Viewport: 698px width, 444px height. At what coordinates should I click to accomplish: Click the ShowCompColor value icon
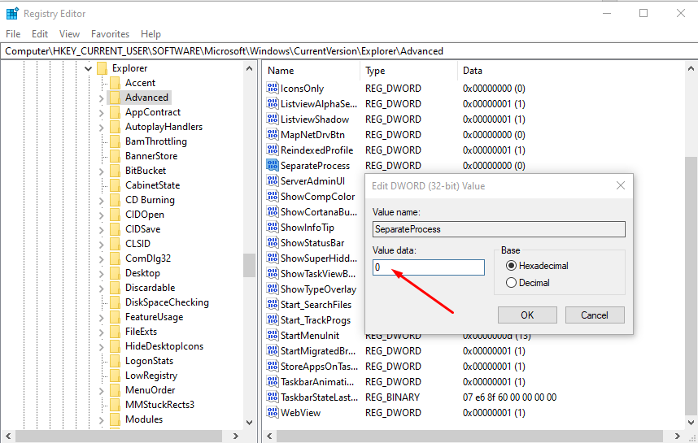pyautogui.click(x=272, y=196)
